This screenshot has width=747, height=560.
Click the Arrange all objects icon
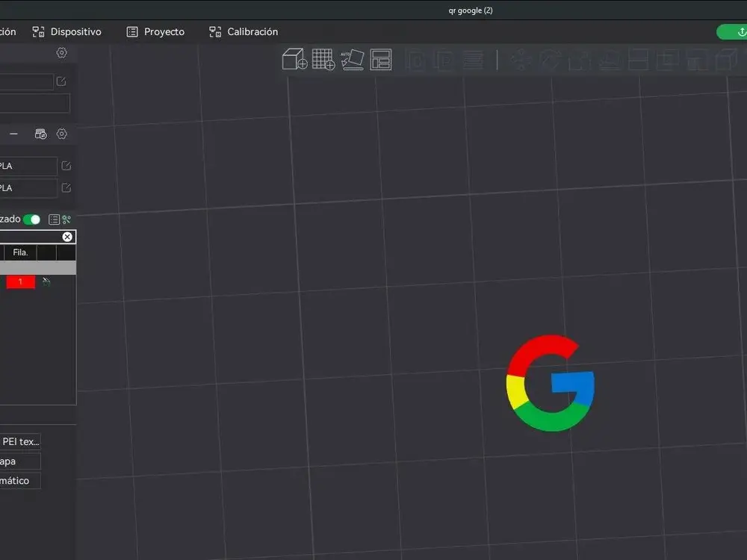pos(381,60)
